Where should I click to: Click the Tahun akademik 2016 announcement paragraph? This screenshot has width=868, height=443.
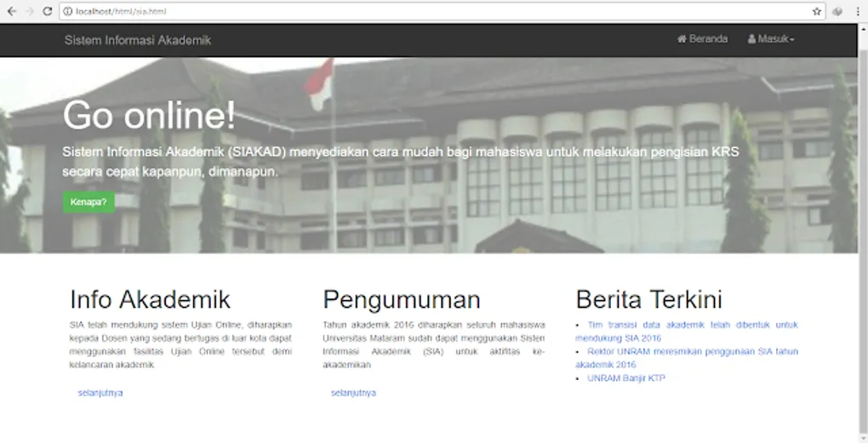point(433,344)
